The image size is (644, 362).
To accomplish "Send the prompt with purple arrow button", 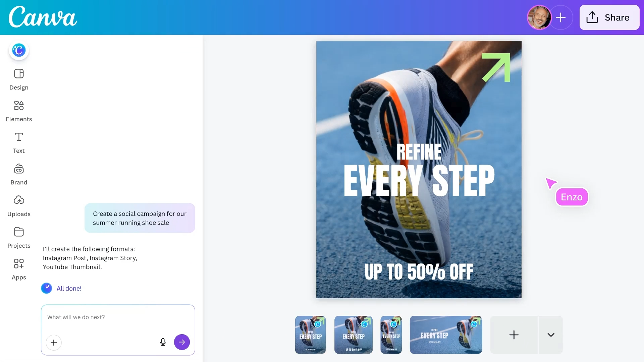I will tap(182, 342).
